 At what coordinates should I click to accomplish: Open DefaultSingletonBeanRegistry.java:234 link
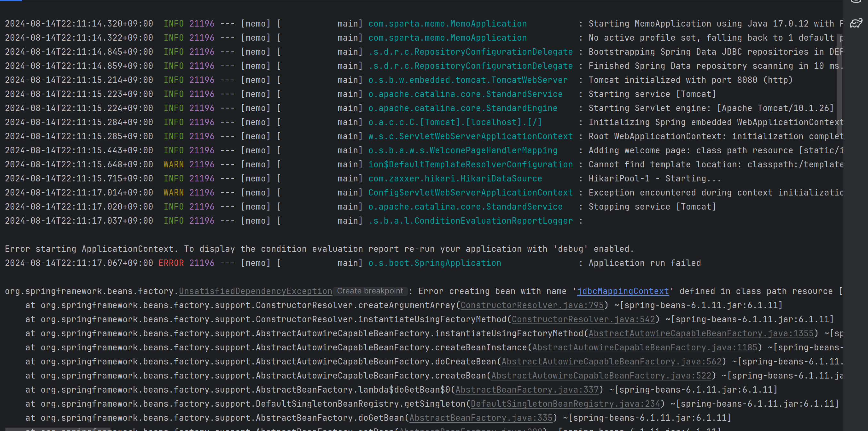tap(565, 404)
